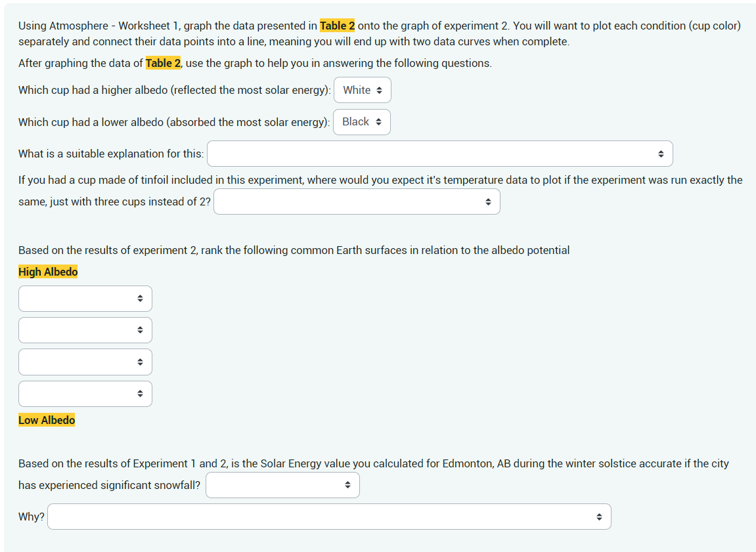Click the highlighted 'High Albedo' label
This screenshot has height=552, width=756.
pos(47,271)
